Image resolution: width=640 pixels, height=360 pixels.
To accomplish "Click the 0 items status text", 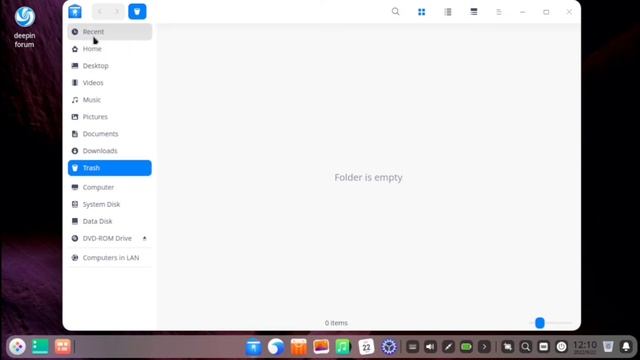I will point(336,323).
